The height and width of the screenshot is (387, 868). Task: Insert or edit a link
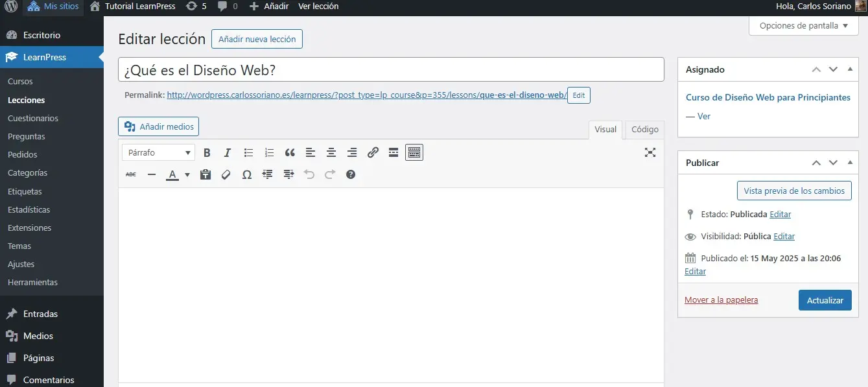(373, 153)
